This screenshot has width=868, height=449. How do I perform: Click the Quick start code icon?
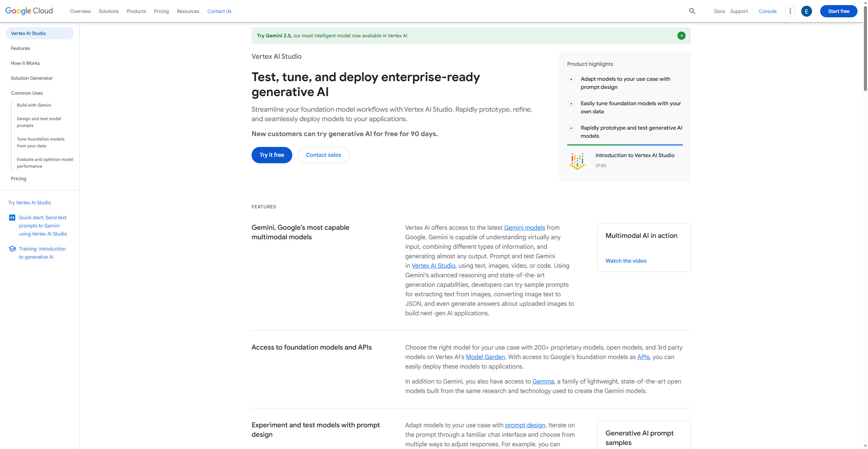pos(12,218)
